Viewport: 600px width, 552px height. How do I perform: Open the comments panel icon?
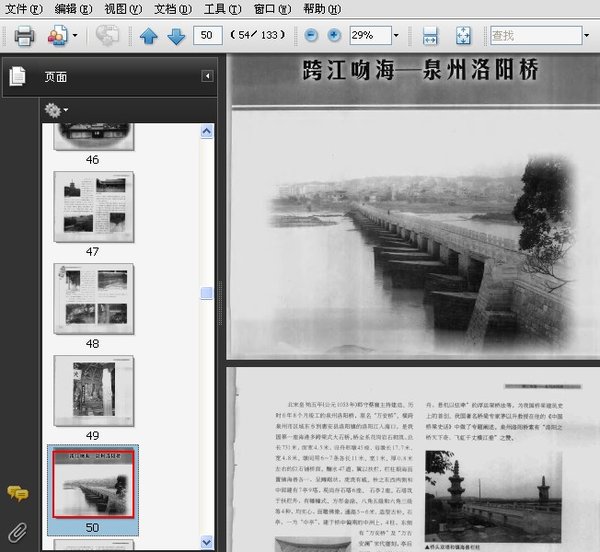pos(17,493)
